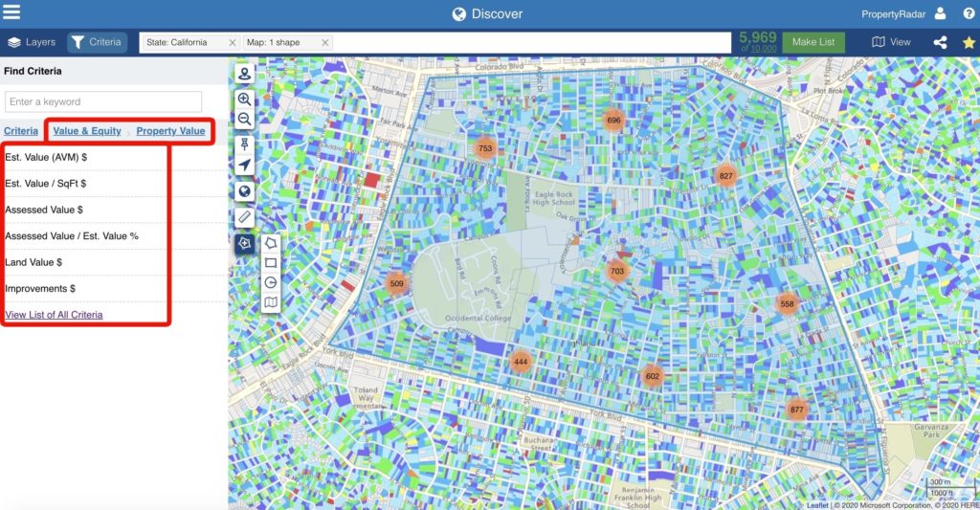Click the star favorites icon
The image size is (980, 510).
(969, 42)
